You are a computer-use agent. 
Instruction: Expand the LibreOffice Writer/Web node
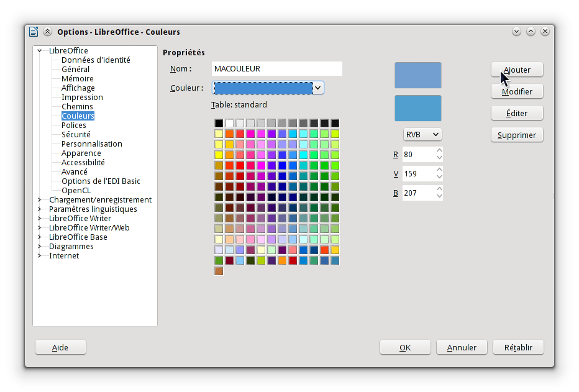(x=40, y=228)
